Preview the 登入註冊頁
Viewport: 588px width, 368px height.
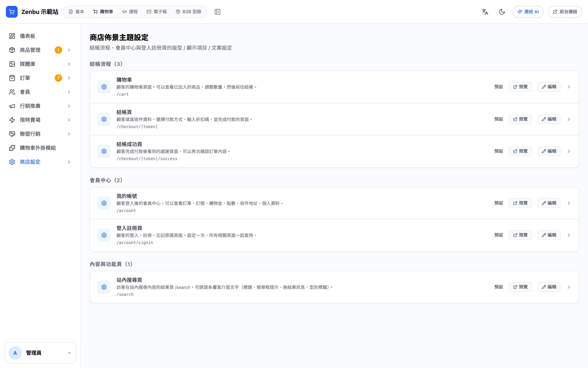(x=520, y=235)
